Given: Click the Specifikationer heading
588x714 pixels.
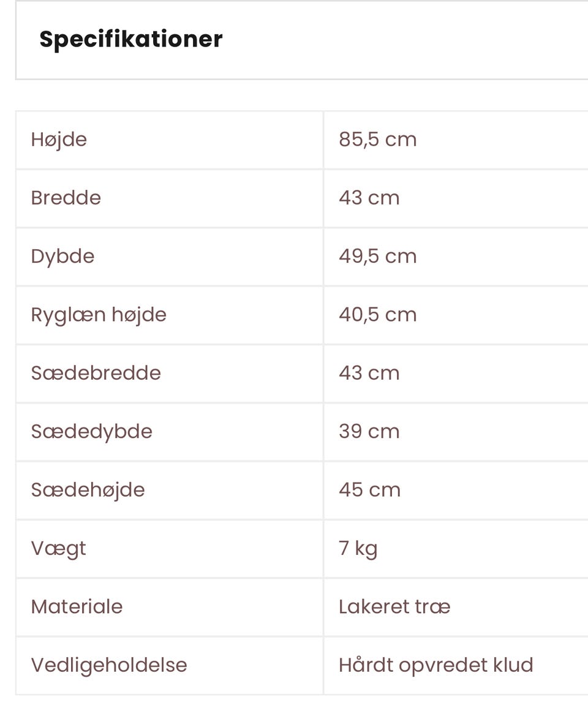Looking at the screenshot, I should (131, 39).
